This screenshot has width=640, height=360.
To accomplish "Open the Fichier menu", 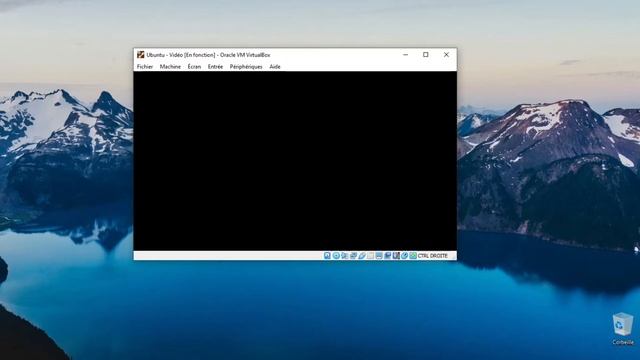I will pyautogui.click(x=145, y=67).
